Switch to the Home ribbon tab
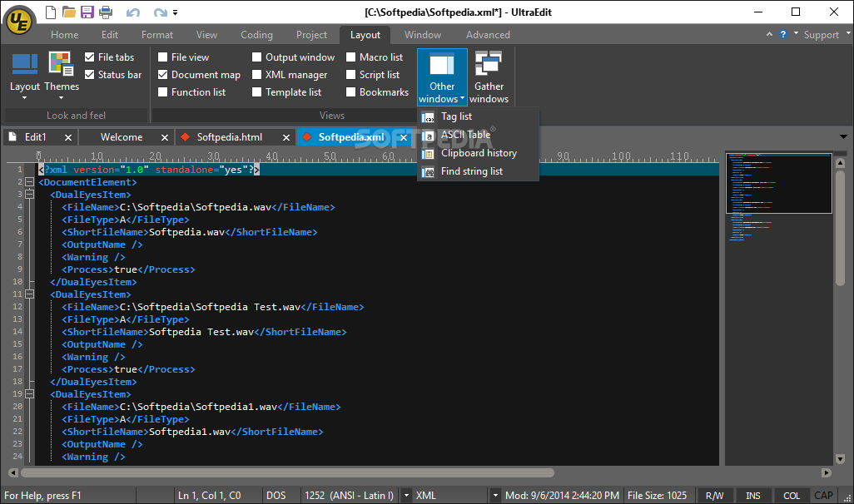 [64, 35]
